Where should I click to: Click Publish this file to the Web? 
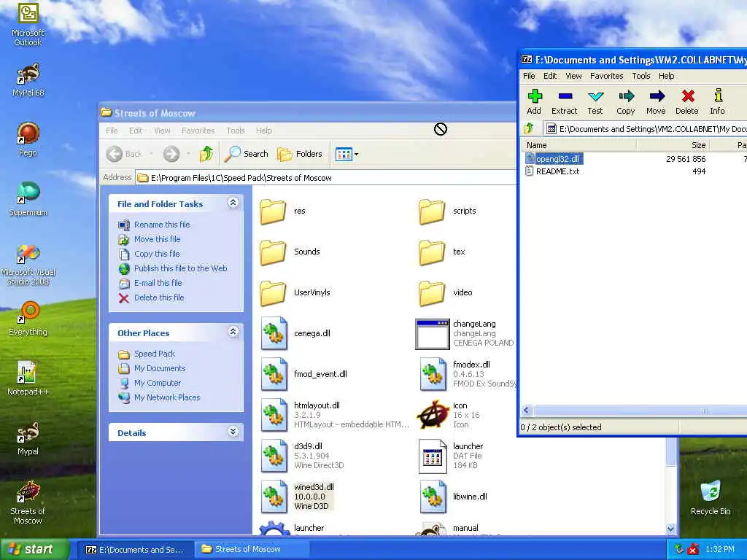pos(181,268)
